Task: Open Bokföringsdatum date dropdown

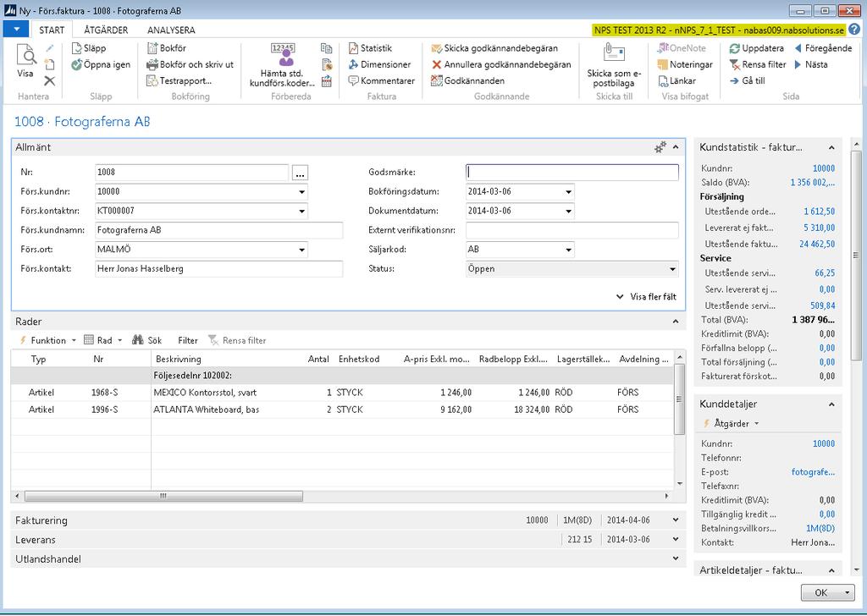Action: point(568,192)
